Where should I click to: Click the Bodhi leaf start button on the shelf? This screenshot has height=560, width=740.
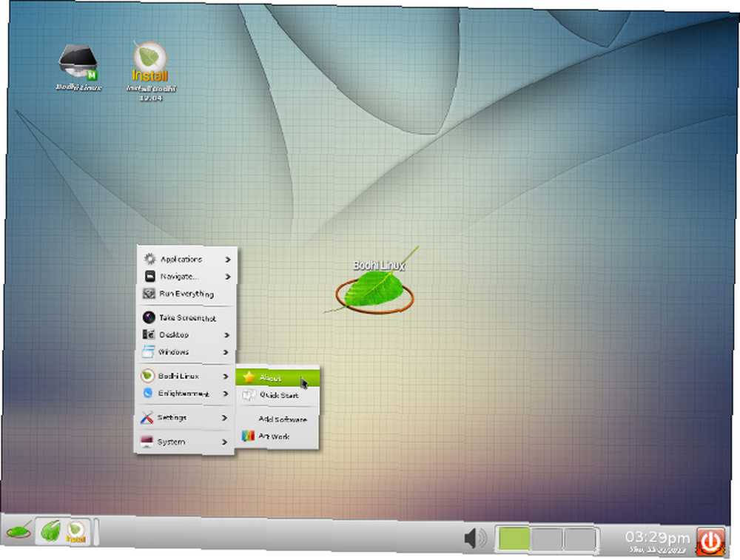[x=18, y=532]
